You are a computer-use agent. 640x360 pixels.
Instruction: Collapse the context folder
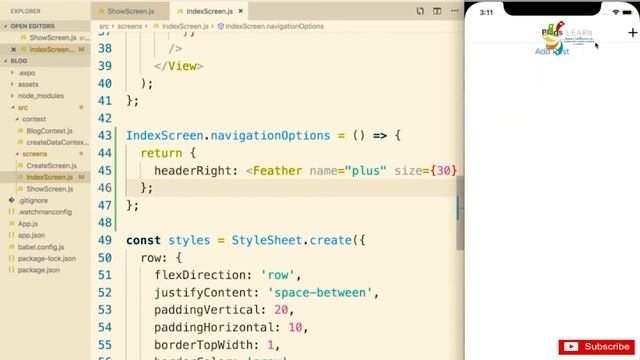(34, 119)
